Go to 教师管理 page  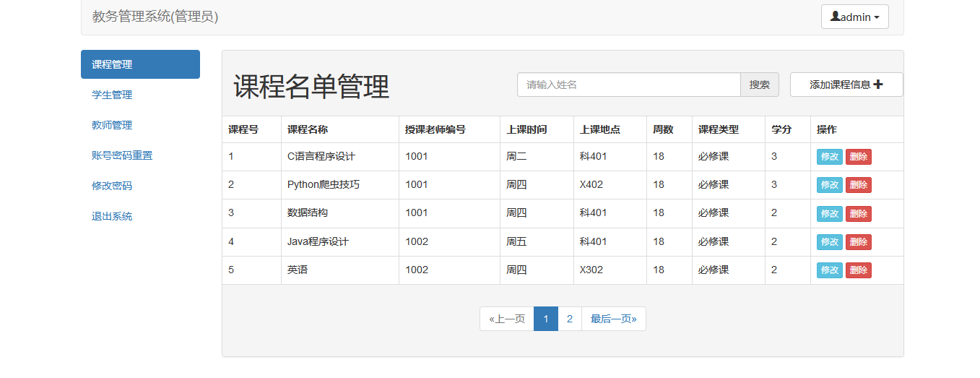tap(112, 125)
